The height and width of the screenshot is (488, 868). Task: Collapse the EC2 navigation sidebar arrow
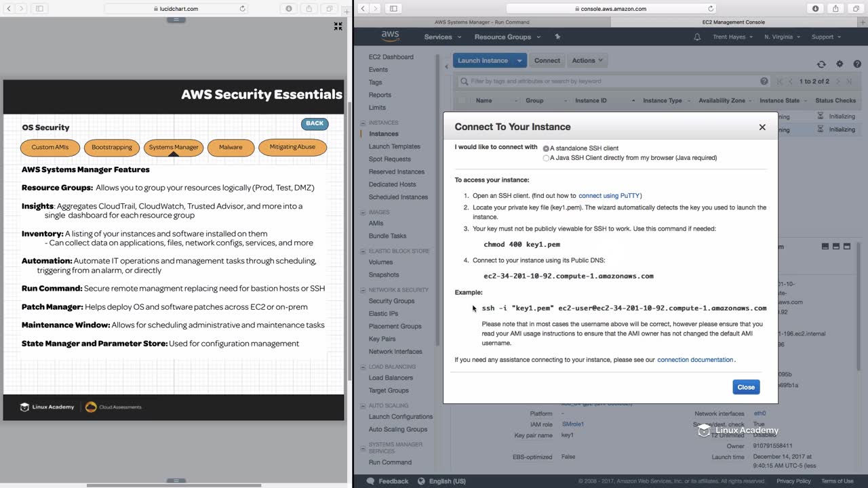446,66
